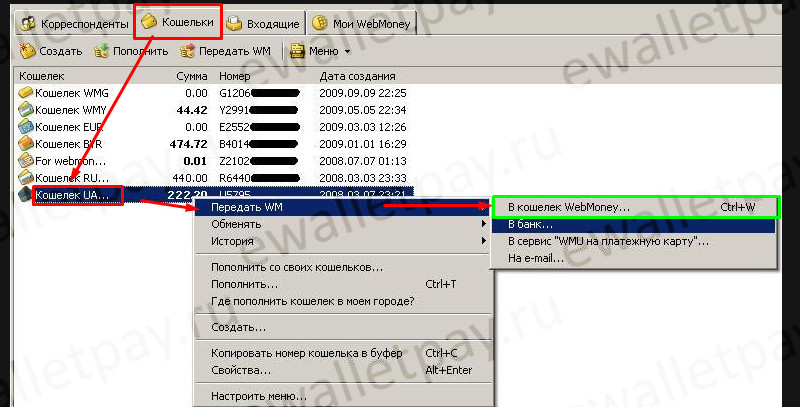Select the Кошелек EUR wallet name

(x=69, y=126)
